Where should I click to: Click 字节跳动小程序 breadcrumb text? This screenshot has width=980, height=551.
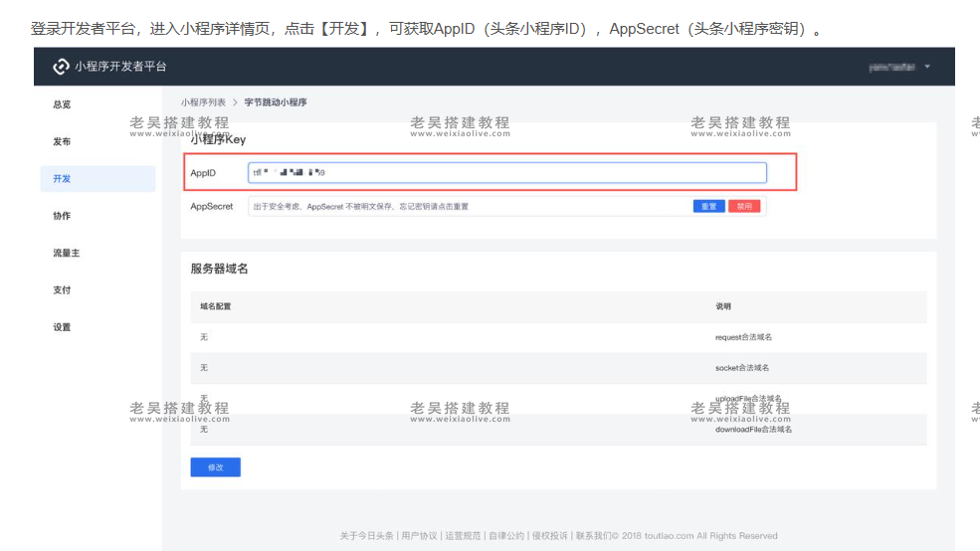(276, 101)
